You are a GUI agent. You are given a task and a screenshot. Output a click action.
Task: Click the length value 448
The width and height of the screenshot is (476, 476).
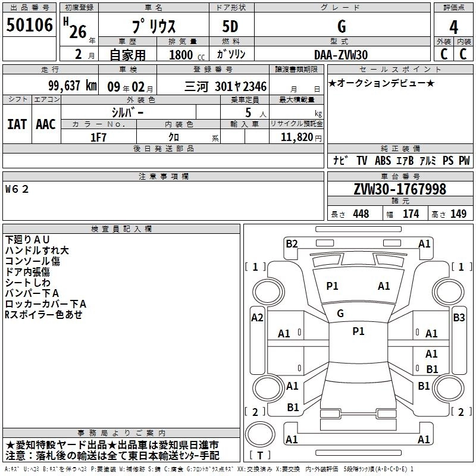point(361,214)
